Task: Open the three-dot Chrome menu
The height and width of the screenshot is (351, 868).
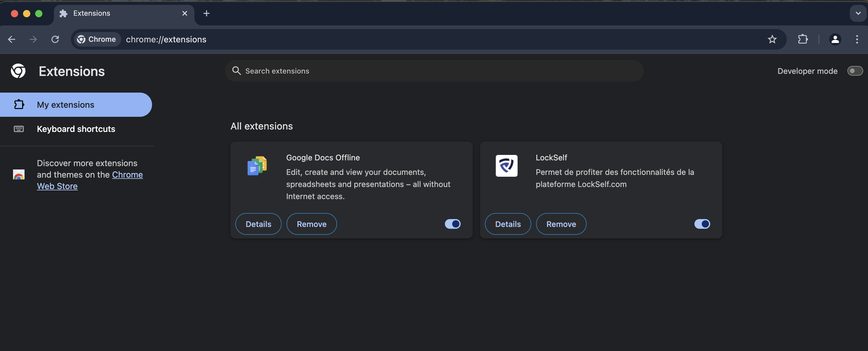Action: (x=857, y=39)
